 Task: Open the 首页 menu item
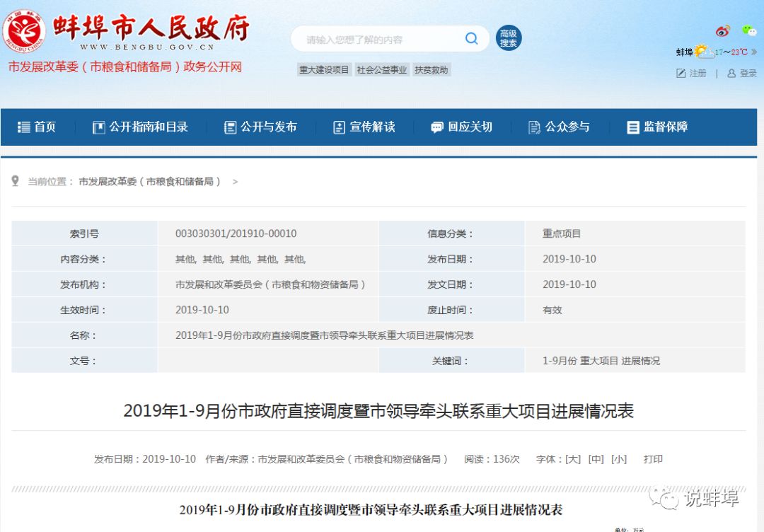coord(37,127)
